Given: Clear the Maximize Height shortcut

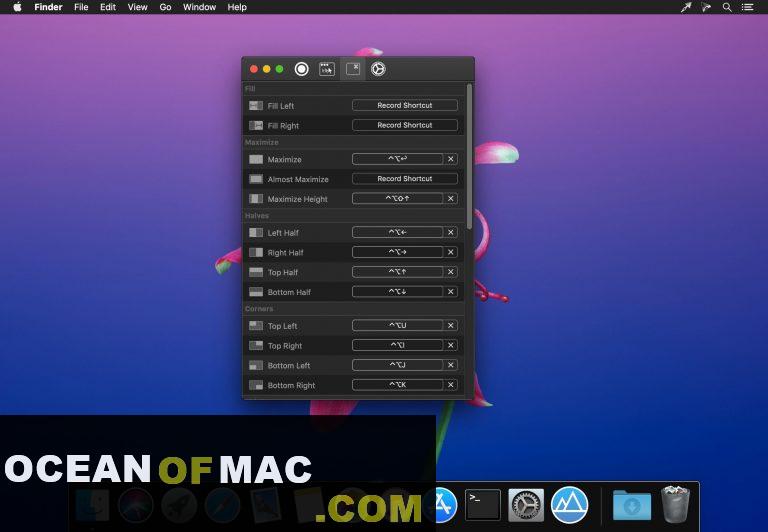Looking at the screenshot, I should 451,198.
